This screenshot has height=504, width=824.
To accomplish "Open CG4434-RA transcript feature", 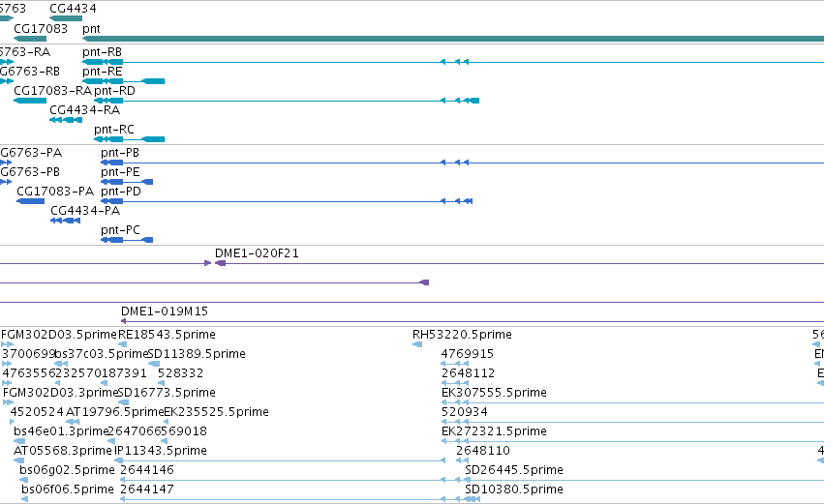I will click(66, 120).
